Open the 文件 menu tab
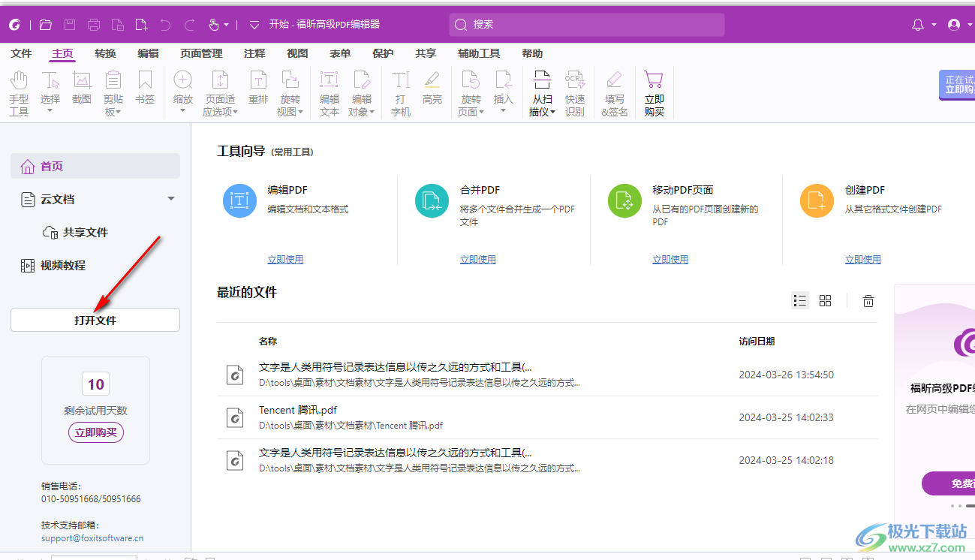Image resolution: width=975 pixels, height=560 pixels. click(x=22, y=53)
